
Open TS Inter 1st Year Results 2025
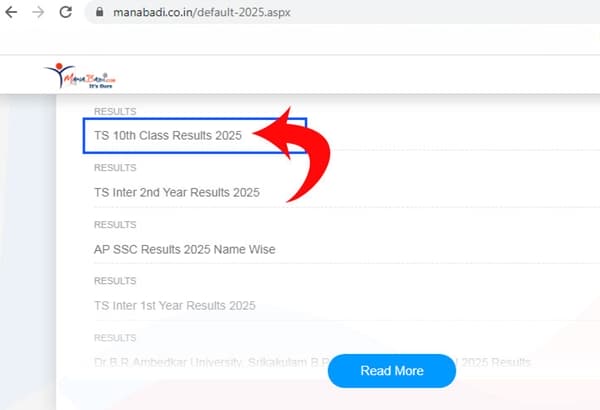click(x=174, y=305)
